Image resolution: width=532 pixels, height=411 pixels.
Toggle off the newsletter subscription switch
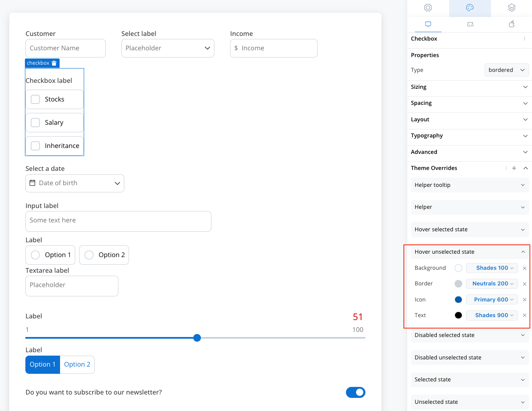pos(356,392)
